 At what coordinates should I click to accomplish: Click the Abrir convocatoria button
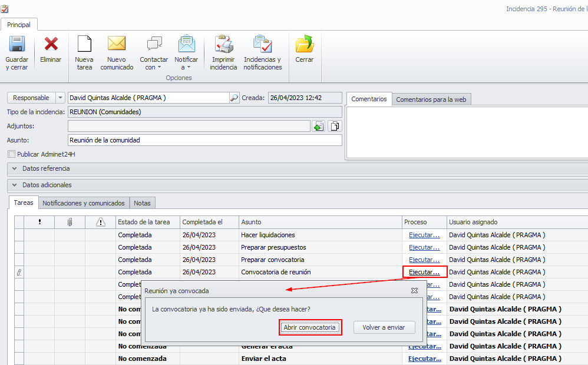(310, 327)
